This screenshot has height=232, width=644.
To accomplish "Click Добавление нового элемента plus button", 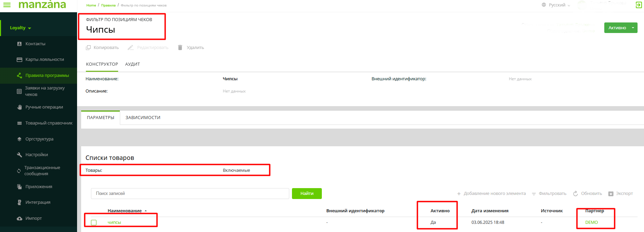I will (x=459, y=194).
